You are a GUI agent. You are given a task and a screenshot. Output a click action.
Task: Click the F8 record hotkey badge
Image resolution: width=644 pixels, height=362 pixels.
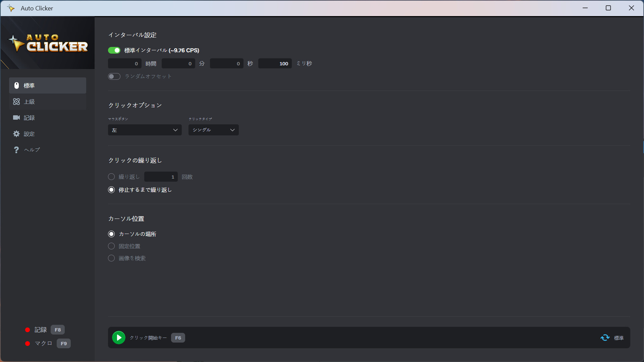[58, 330]
